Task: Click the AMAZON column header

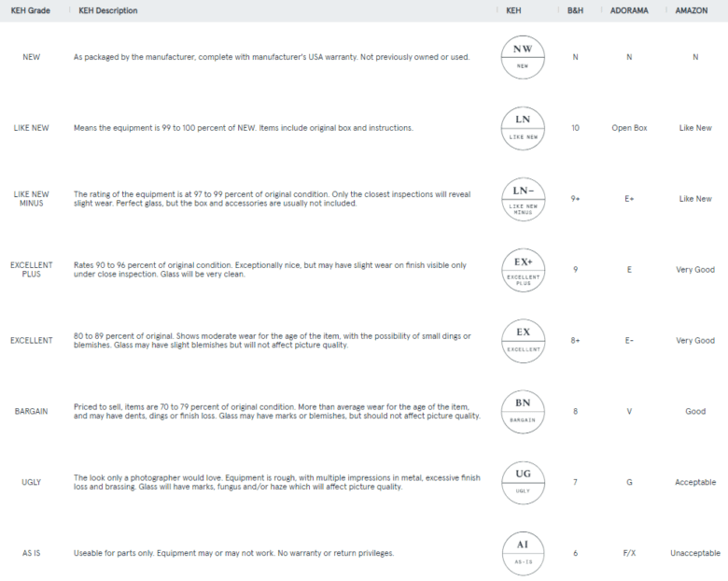Action: [x=692, y=10]
